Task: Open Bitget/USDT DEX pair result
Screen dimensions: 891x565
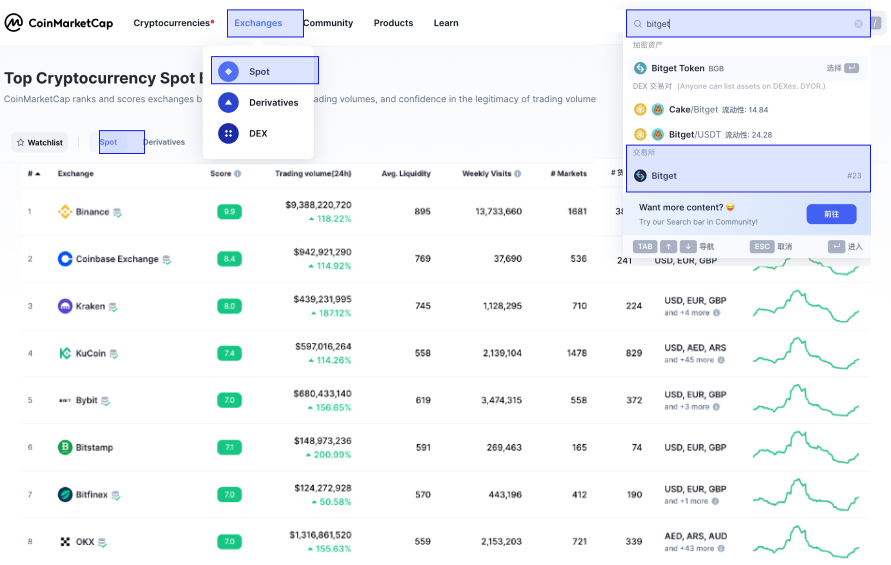Action: click(x=748, y=135)
